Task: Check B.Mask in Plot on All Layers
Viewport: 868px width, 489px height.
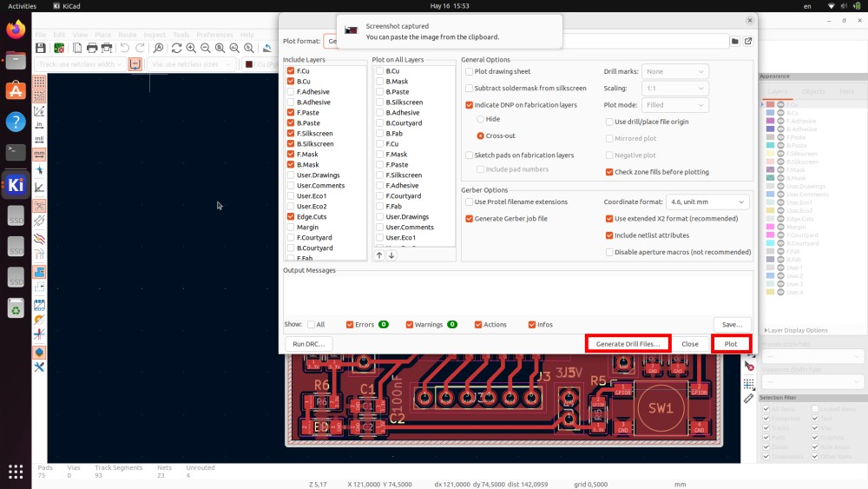Action: (x=380, y=82)
